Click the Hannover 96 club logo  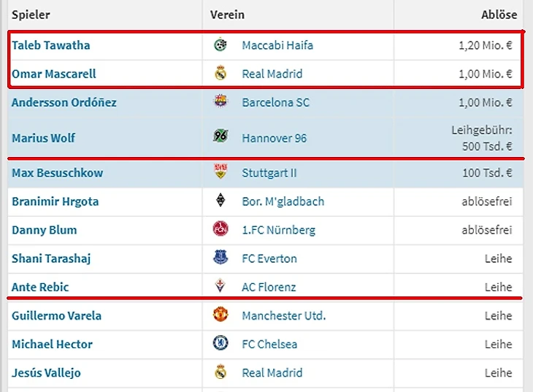(221, 137)
